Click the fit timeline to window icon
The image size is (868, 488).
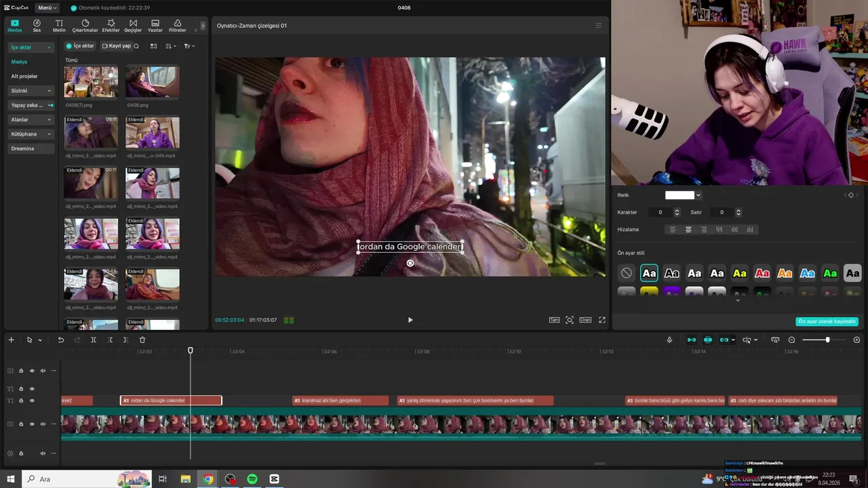775,340
